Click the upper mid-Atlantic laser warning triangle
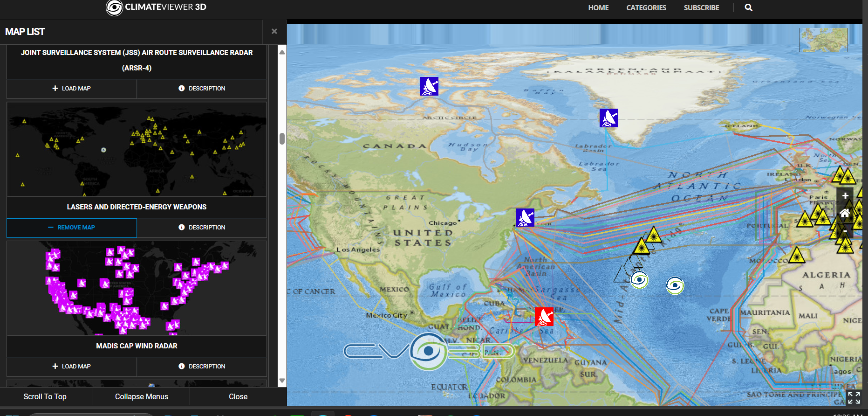 (653, 235)
